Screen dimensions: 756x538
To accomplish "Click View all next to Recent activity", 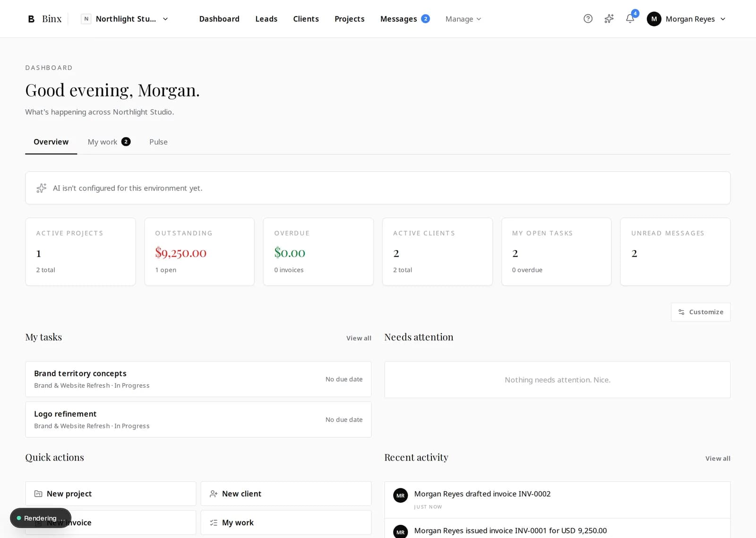I will (x=718, y=459).
